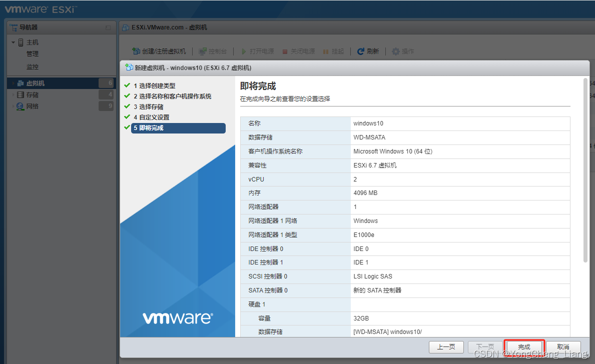Click the datastore value WD-MSATA
The image size is (595, 364).
[x=369, y=137]
